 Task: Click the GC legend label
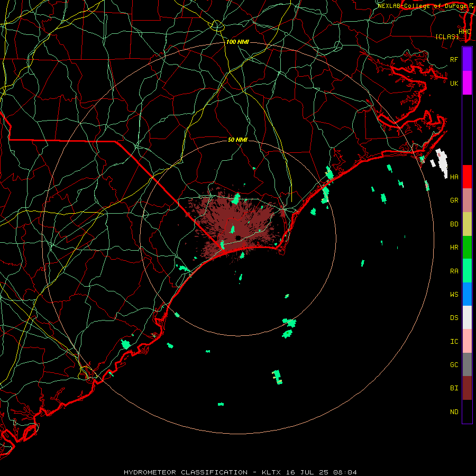pyautogui.click(x=454, y=364)
